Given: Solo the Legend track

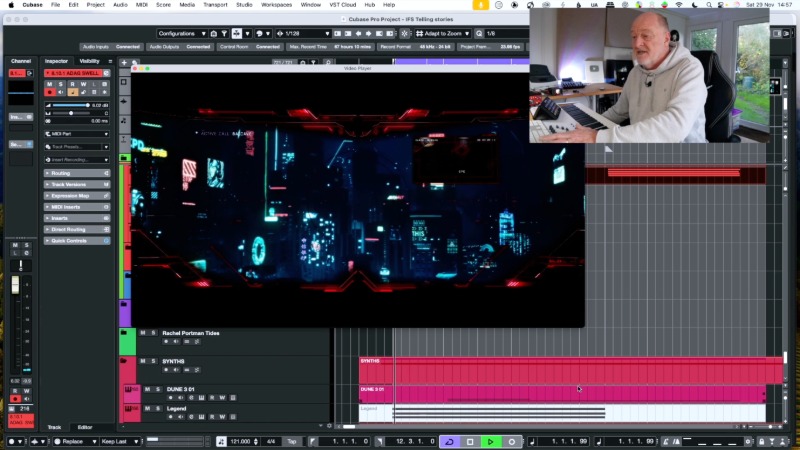Looking at the screenshot, I should 158,409.
